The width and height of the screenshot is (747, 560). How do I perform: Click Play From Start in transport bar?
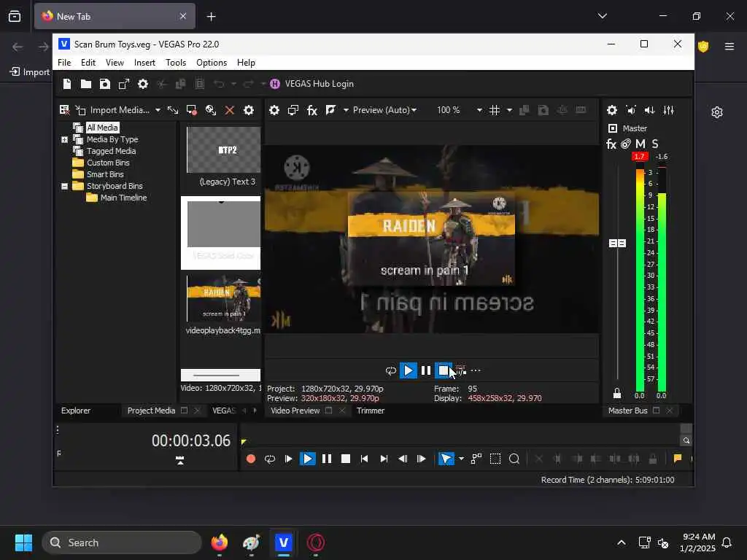[288, 459]
